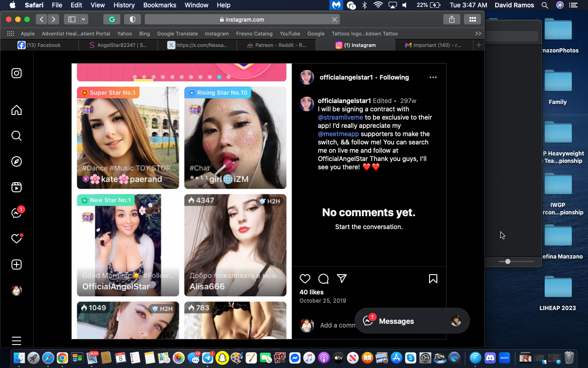The image size is (588, 368).
Task: Expand the bookmarks bar overflow chevron
Action: (478, 34)
